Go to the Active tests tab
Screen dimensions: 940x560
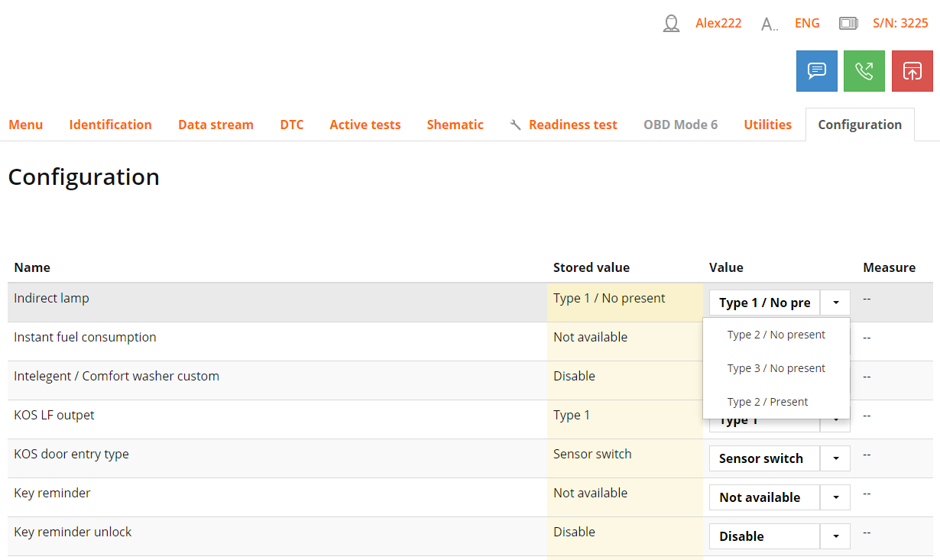pos(365,125)
